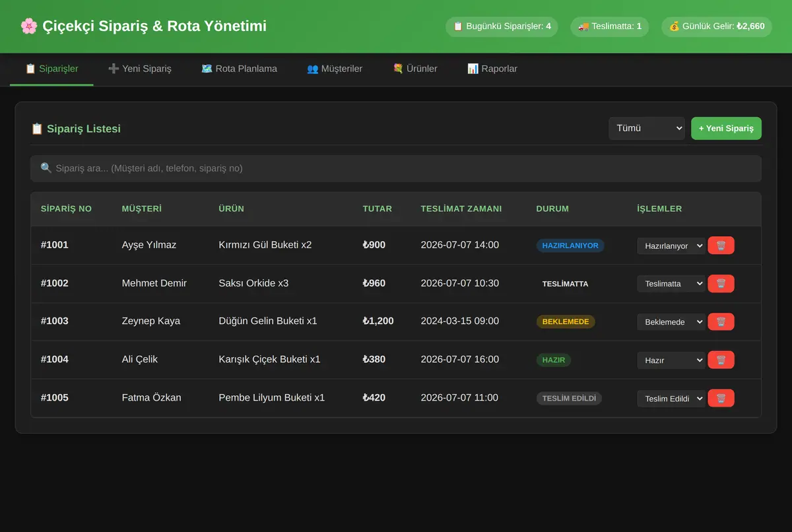
Task: Click the Teslimatta: 1 header badge
Action: (609, 26)
